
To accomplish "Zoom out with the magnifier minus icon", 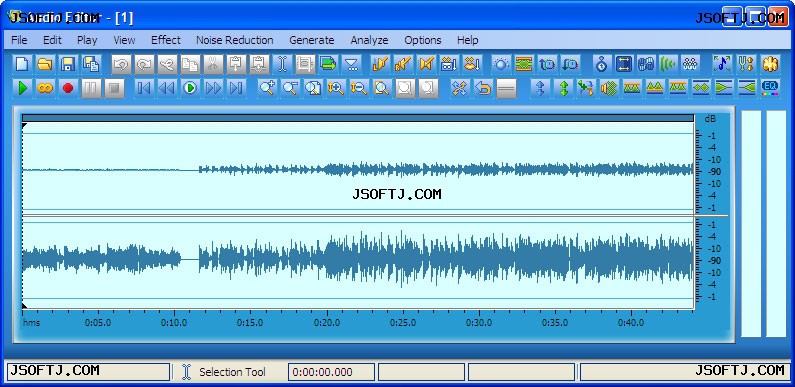I will pyautogui.click(x=290, y=88).
